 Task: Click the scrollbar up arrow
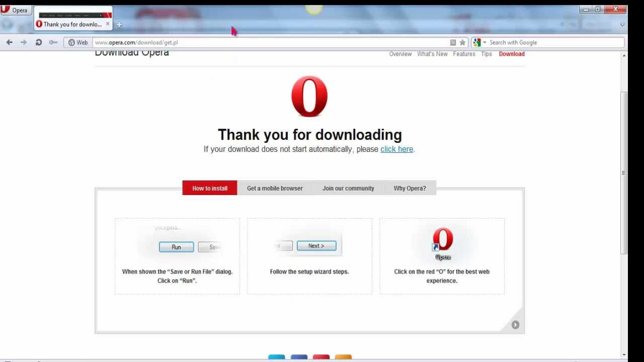(624, 55)
